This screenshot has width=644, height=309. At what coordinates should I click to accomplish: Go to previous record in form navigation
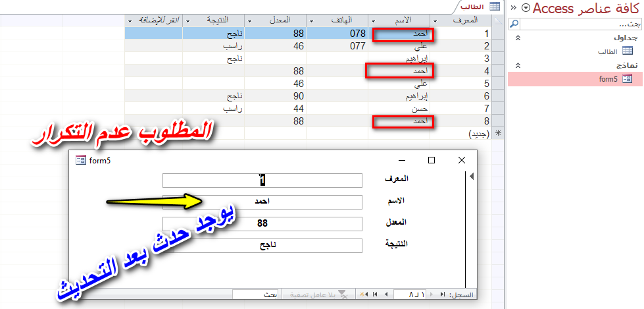[x=430, y=295]
